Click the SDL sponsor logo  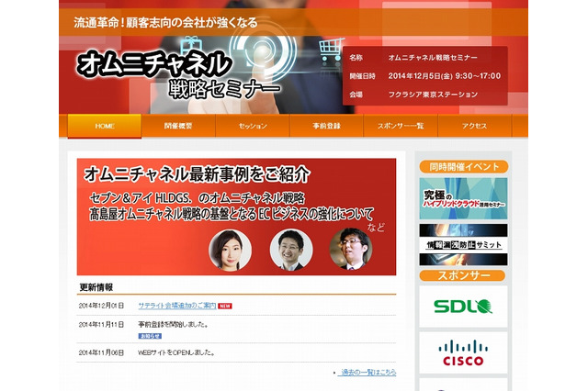pos(463,307)
